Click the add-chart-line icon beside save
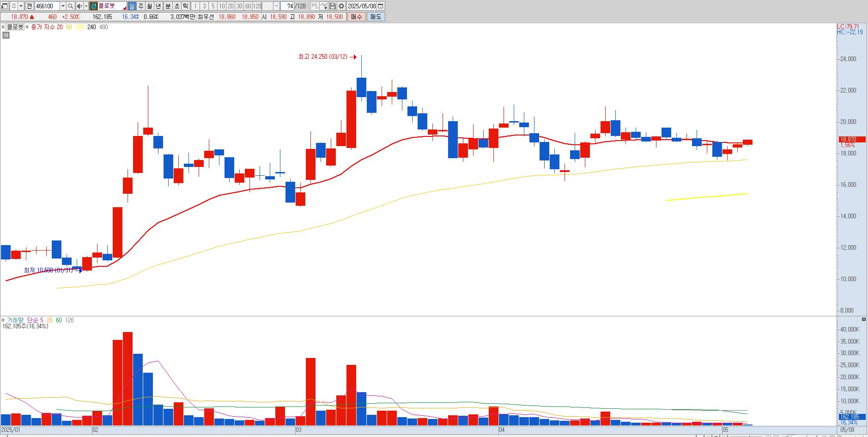The image size is (868, 437). click(x=323, y=6)
